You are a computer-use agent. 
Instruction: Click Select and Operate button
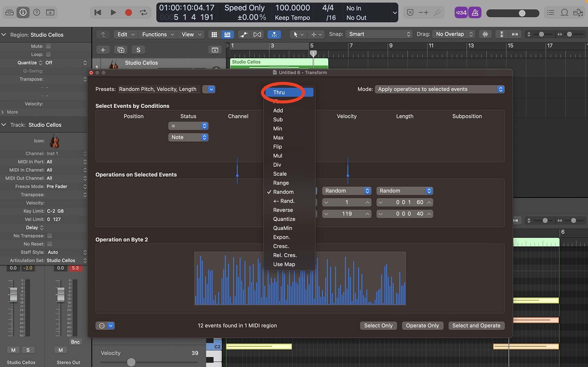476,326
